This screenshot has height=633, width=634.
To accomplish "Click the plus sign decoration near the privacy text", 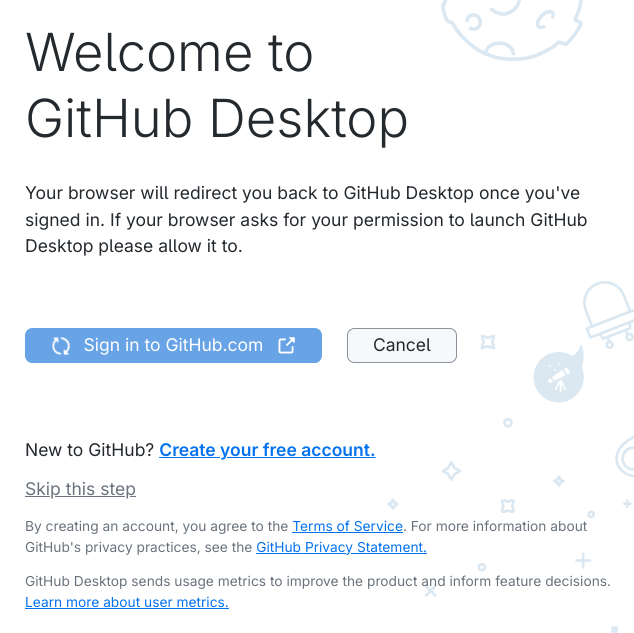I will (x=583, y=560).
